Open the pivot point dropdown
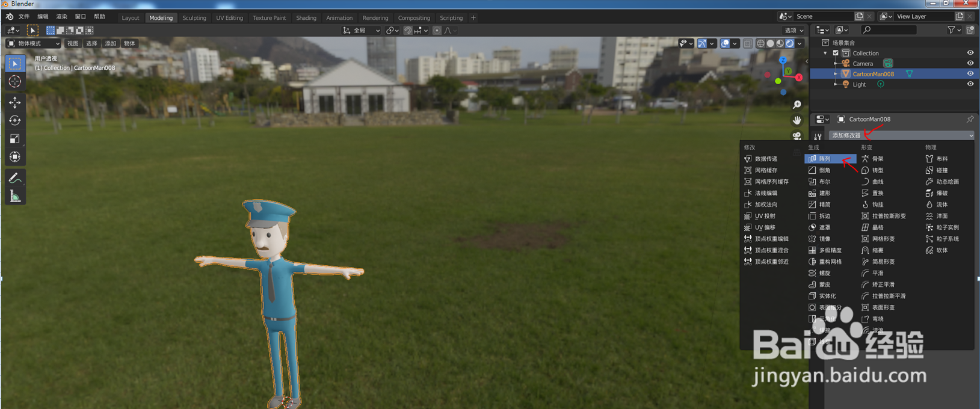Screen dimensions: 980x409 click(x=392, y=30)
